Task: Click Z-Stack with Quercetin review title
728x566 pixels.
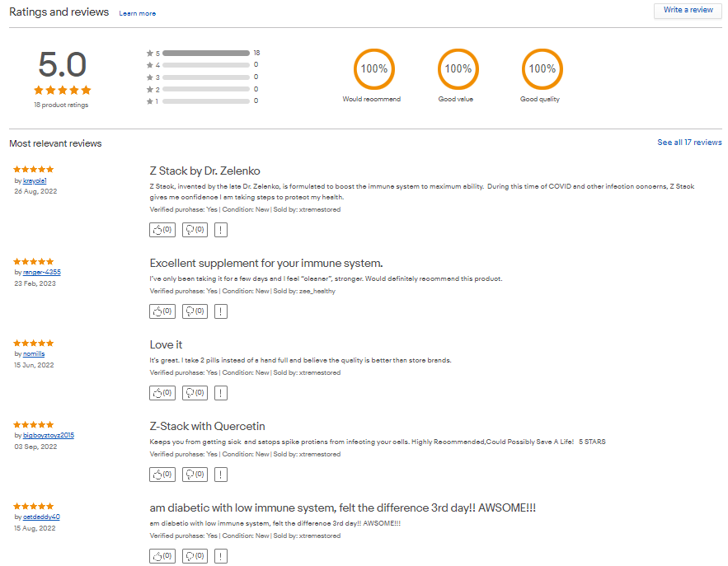Action: (x=207, y=427)
